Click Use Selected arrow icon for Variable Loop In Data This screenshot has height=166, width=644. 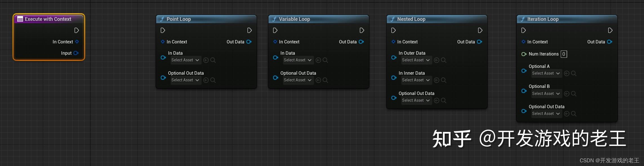point(318,60)
